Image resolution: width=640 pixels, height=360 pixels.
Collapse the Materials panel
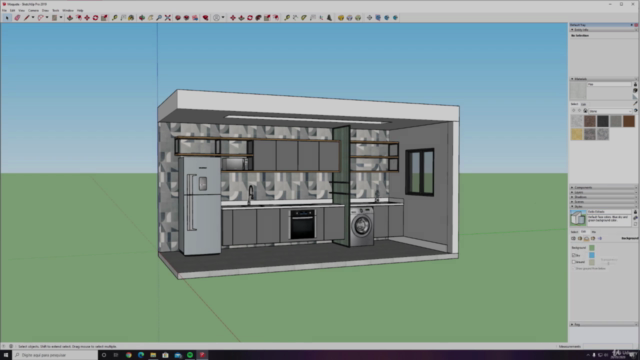pyautogui.click(x=603, y=79)
